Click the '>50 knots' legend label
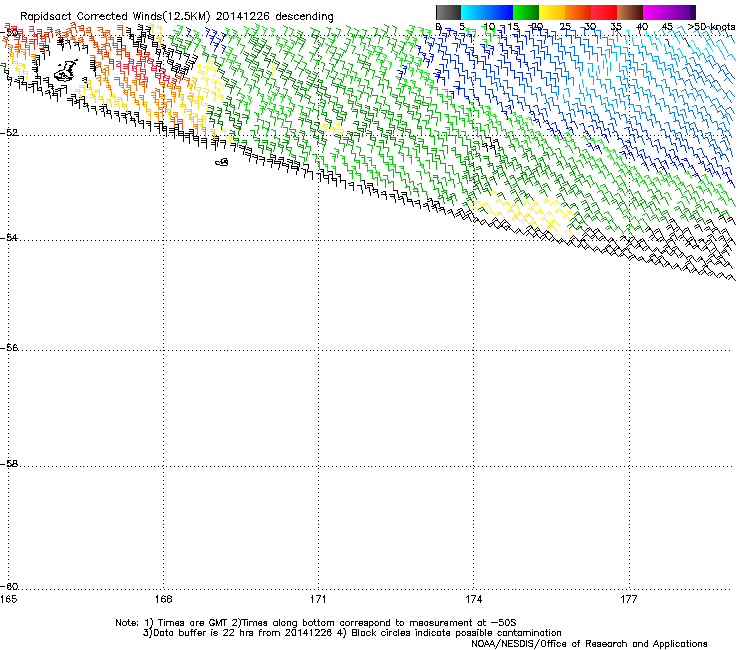Image resolution: width=740 pixels, height=650 pixels. click(x=711, y=27)
